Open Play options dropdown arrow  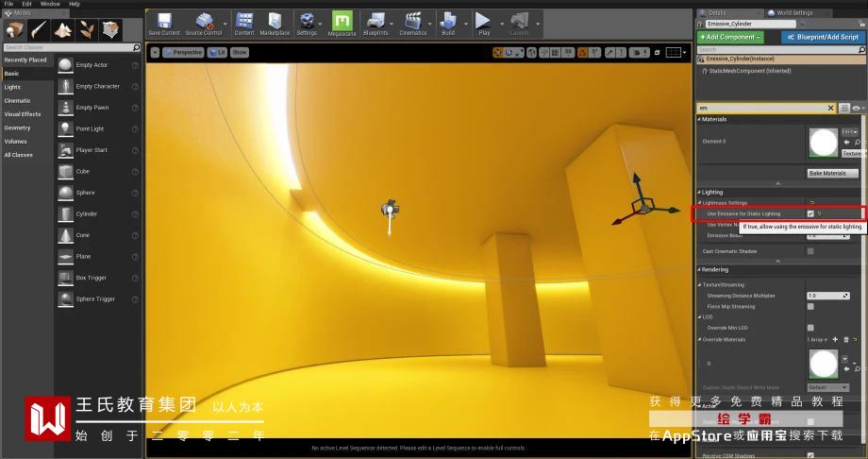502,25
